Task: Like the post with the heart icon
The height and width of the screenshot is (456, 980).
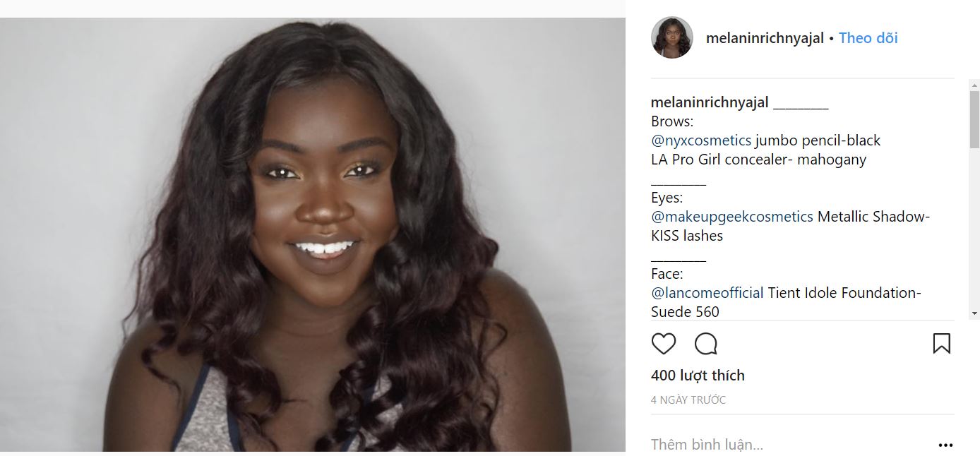Action: 664,344
